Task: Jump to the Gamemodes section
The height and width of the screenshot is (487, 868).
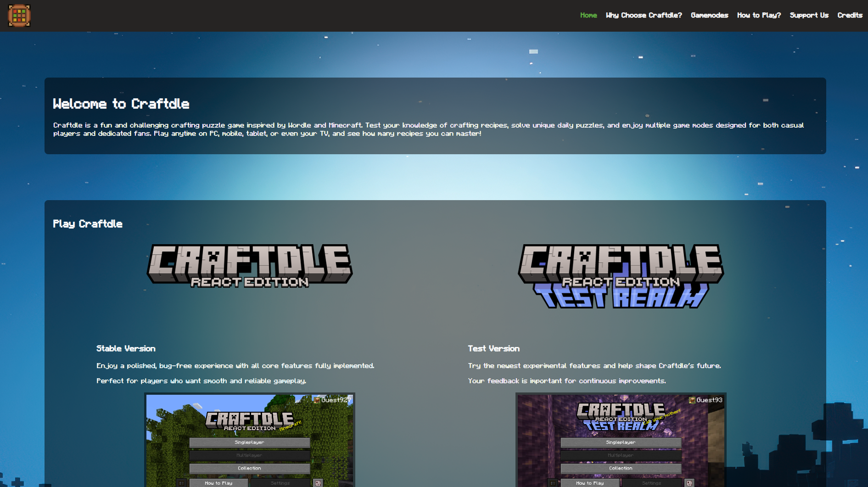Action: tap(709, 15)
